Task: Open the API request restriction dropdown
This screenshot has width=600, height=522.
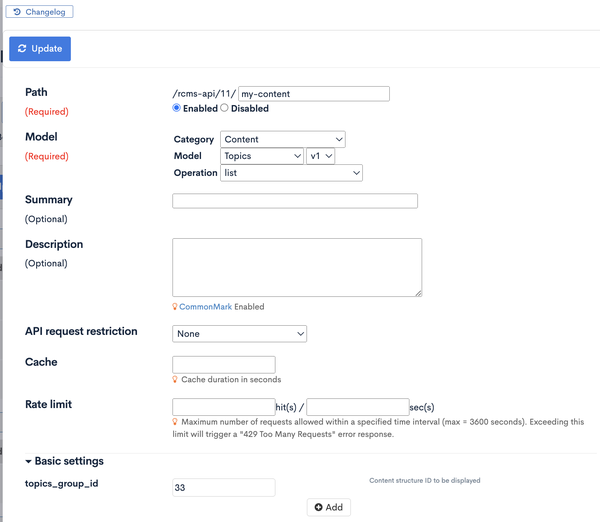Action: (x=240, y=334)
